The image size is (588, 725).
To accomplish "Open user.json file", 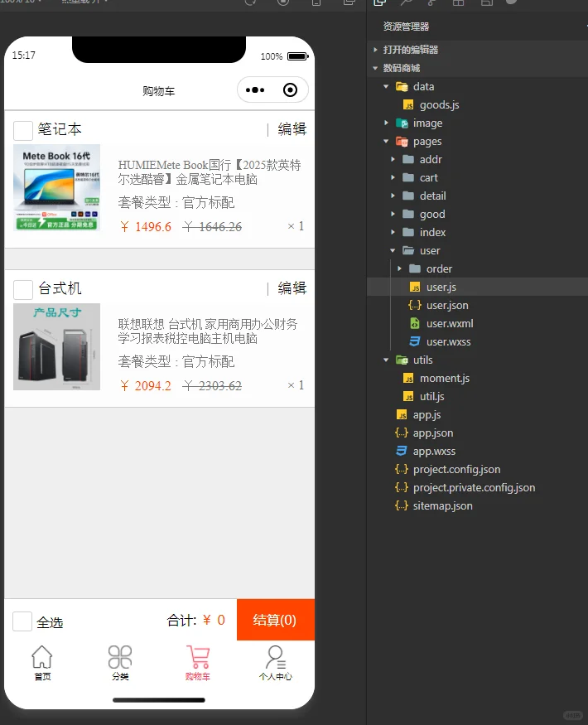I will click(x=447, y=305).
